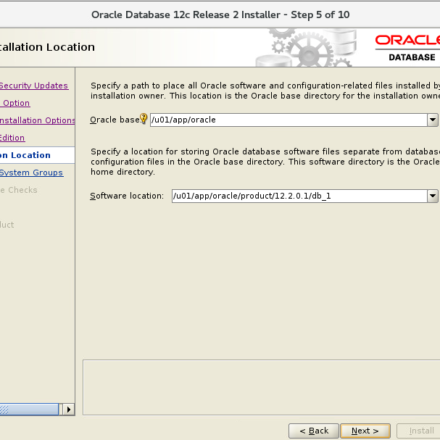The width and height of the screenshot is (440, 440).
Task: Click the Back button
Action: click(x=314, y=431)
